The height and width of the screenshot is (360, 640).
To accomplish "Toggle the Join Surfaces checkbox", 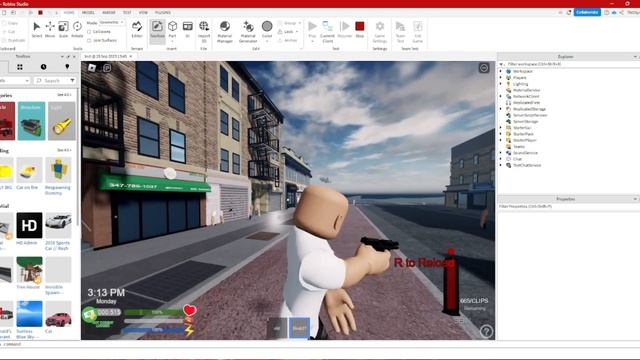I will [89, 40].
